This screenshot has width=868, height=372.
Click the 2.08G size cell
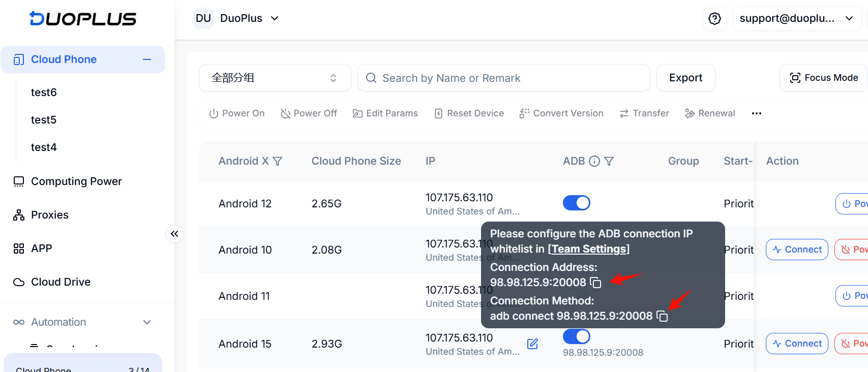[x=326, y=250]
